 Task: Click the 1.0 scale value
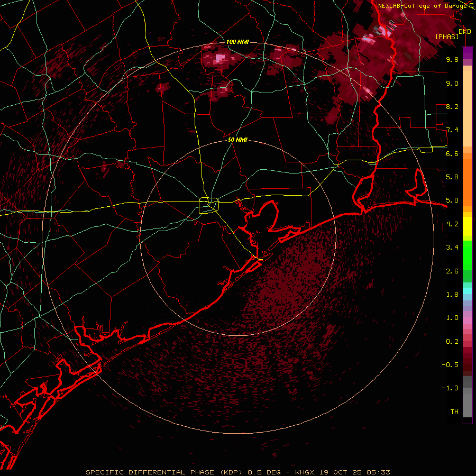pos(452,318)
